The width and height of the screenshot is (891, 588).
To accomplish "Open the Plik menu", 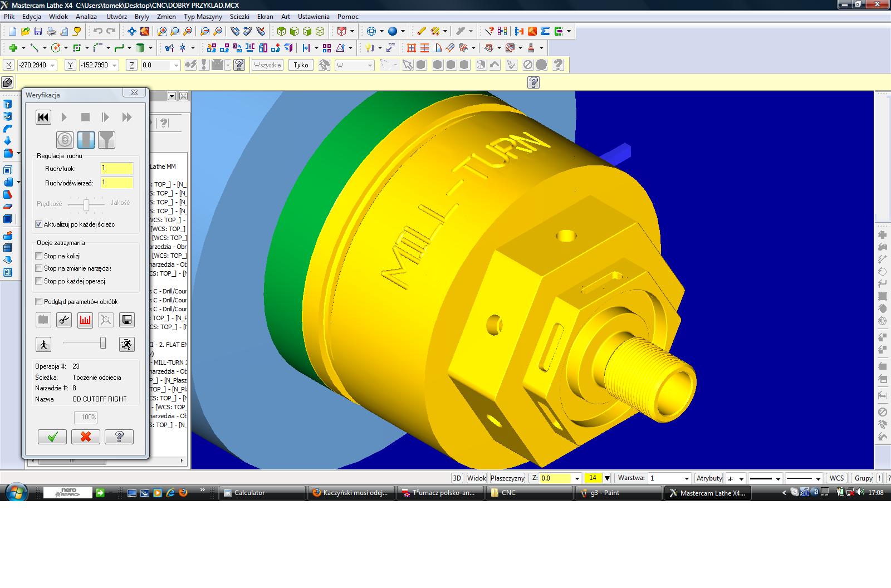I will 9,17.
